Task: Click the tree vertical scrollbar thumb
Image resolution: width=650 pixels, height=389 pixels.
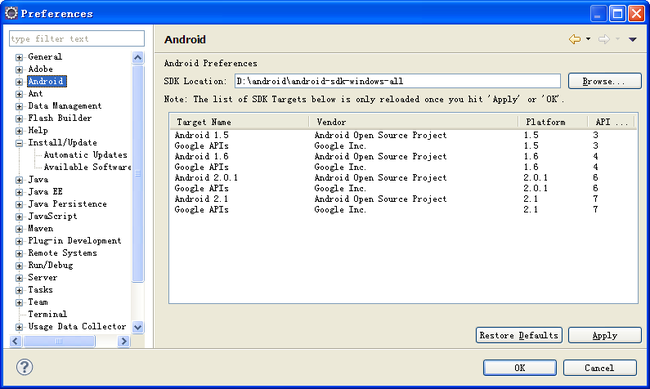Action: [x=138, y=173]
